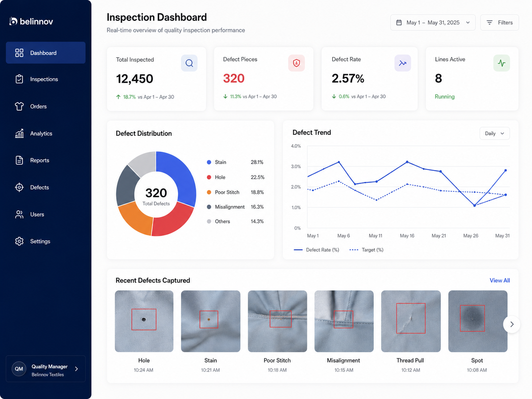Expand the Quality Manager profile chevron
Image resolution: width=532 pixels, height=399 pixels.
[76, 369]
